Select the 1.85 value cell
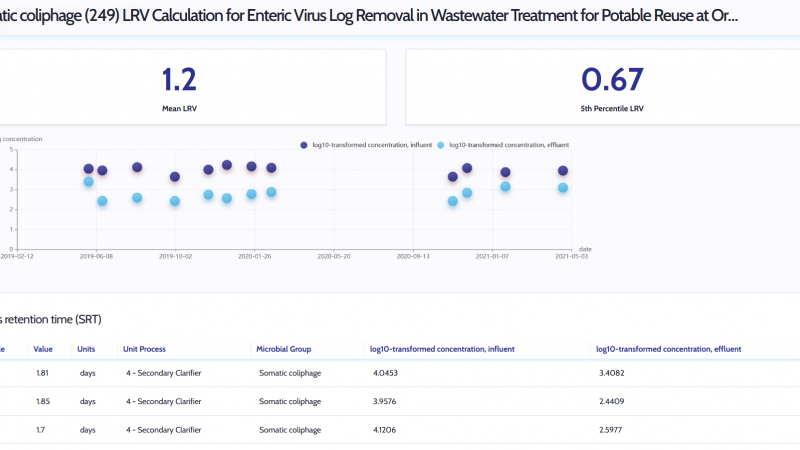The image size is (800, 450). tap(43, 402)
